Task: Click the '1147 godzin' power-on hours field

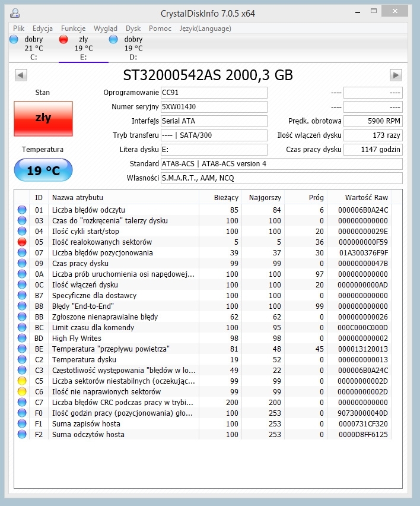Action: (x=373, y=150)
